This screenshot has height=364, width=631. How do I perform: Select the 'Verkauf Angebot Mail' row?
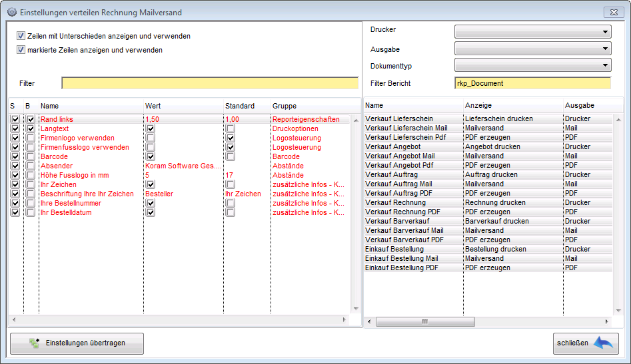(x=488, y=156)
